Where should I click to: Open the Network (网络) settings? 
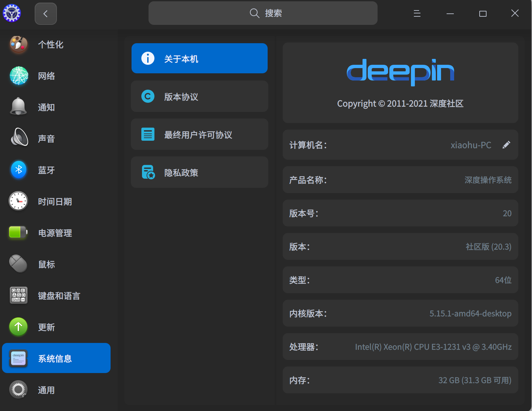[46, 76]
